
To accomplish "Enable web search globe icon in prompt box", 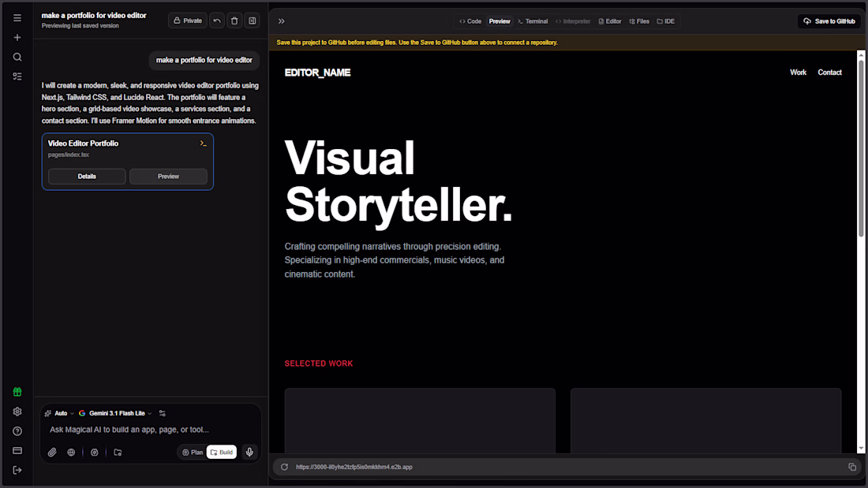I will click(71, 452).
